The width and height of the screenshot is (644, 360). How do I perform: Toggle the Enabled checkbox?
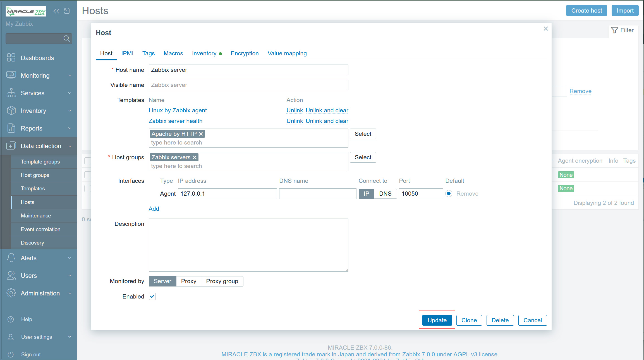[152, 296]
